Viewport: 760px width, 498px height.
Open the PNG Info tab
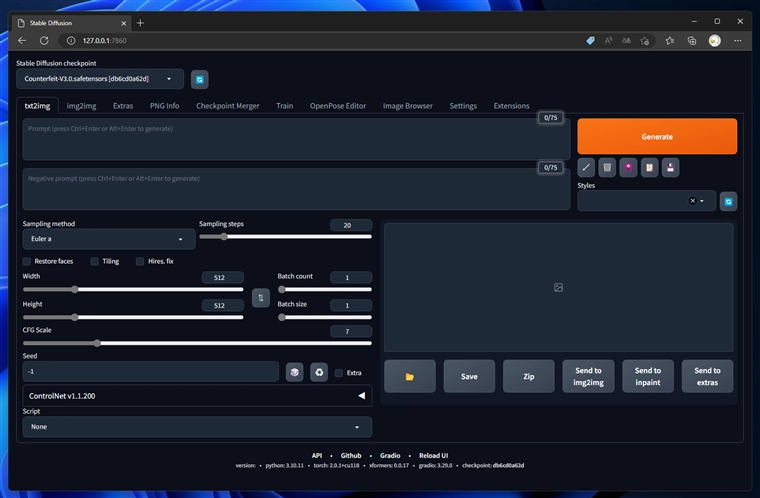[x=164, y=106]
